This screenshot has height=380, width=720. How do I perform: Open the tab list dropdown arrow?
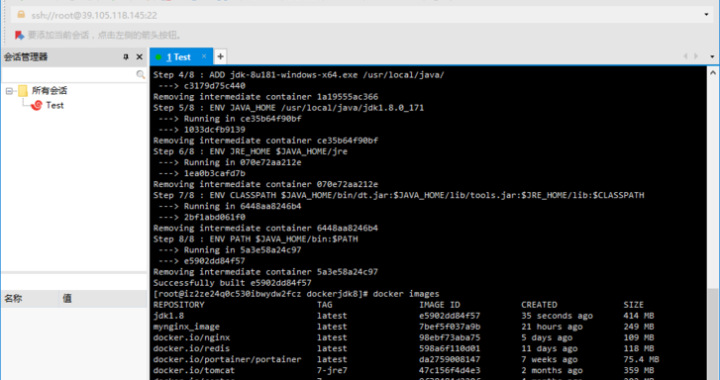coord(712,57)
